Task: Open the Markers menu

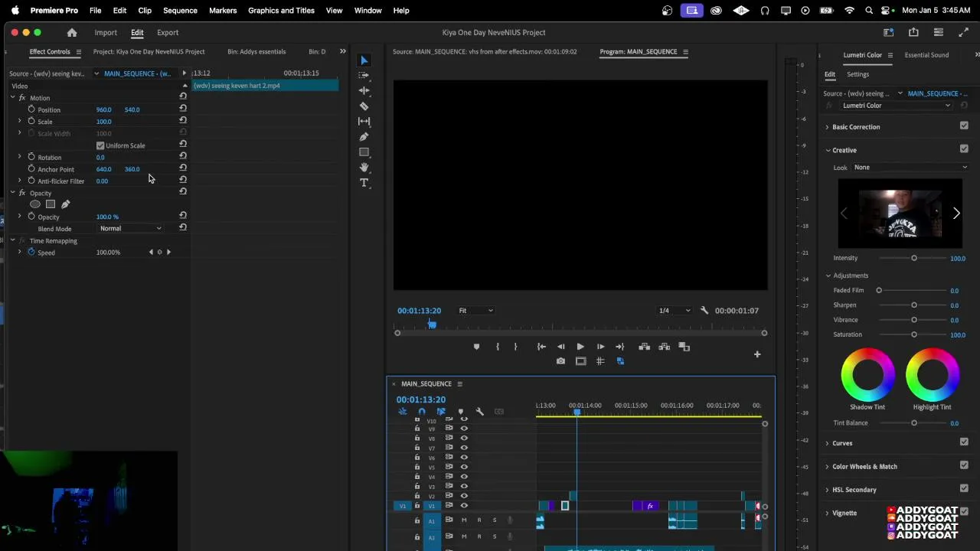Action: pyautogui.click(x=223, y=11)
